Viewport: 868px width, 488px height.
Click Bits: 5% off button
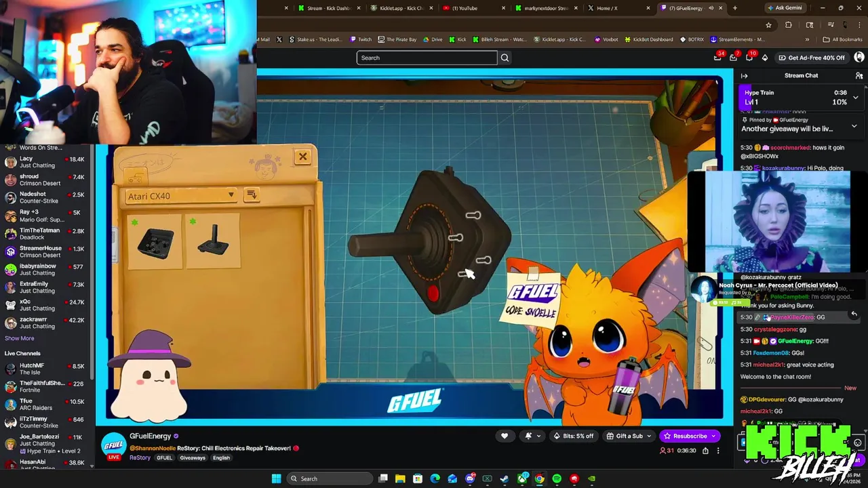573,436
